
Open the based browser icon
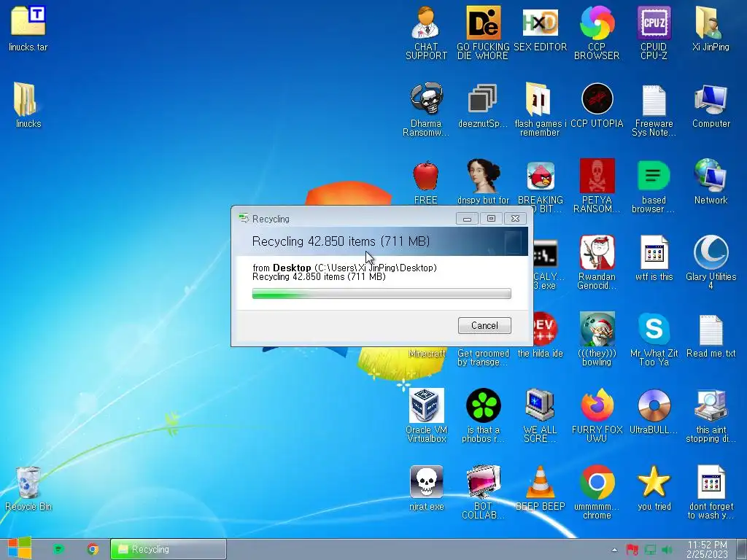coord(654,186)
